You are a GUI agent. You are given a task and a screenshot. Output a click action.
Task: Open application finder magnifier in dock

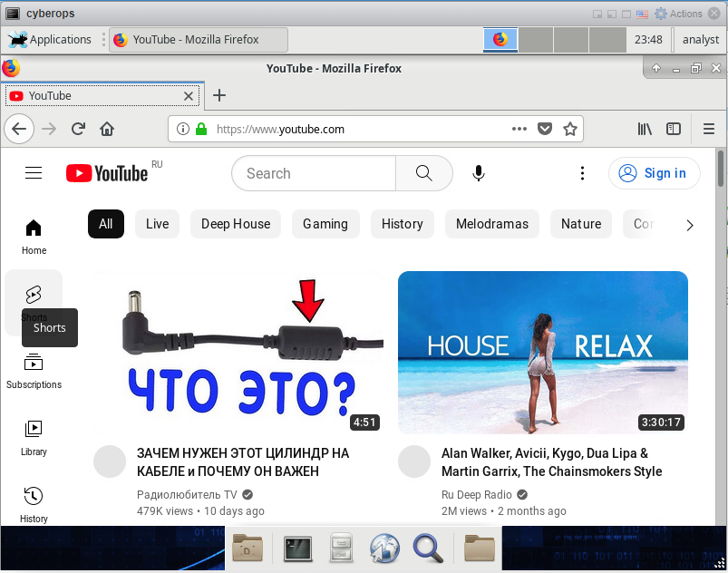428,548
